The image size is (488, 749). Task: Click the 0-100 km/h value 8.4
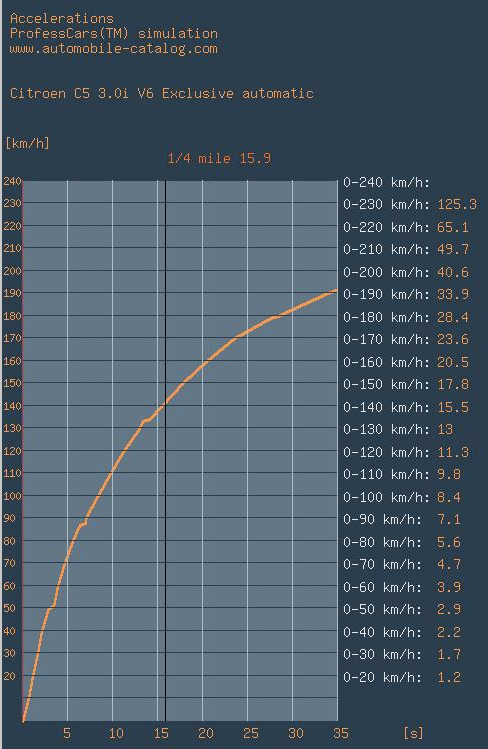(449, 497)
